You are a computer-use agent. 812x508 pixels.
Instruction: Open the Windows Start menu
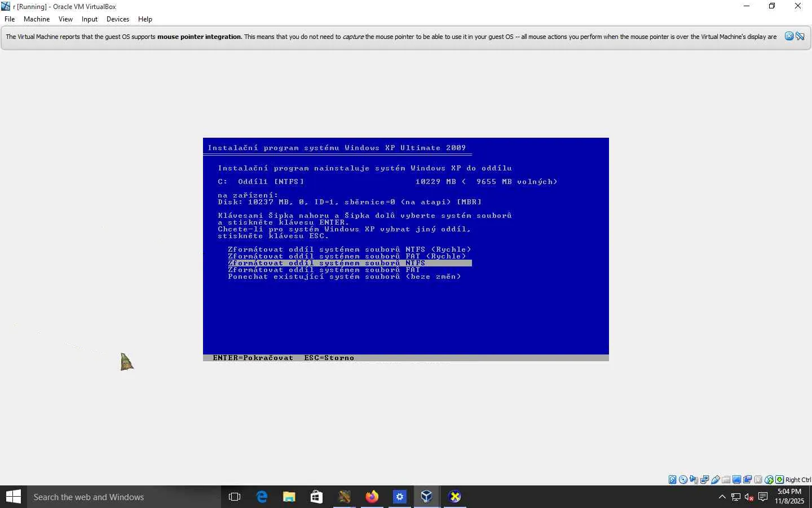click(14, 497)
